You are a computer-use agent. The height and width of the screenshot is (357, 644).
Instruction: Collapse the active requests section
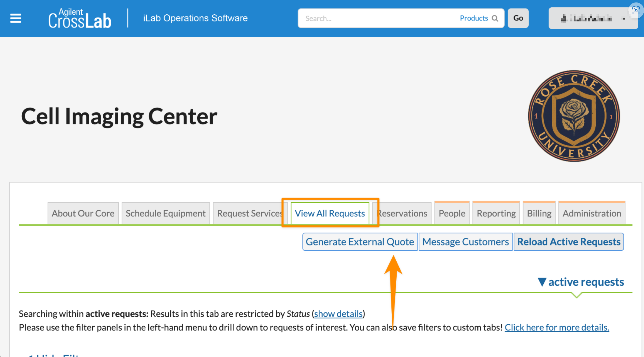(x=581, y=282)
